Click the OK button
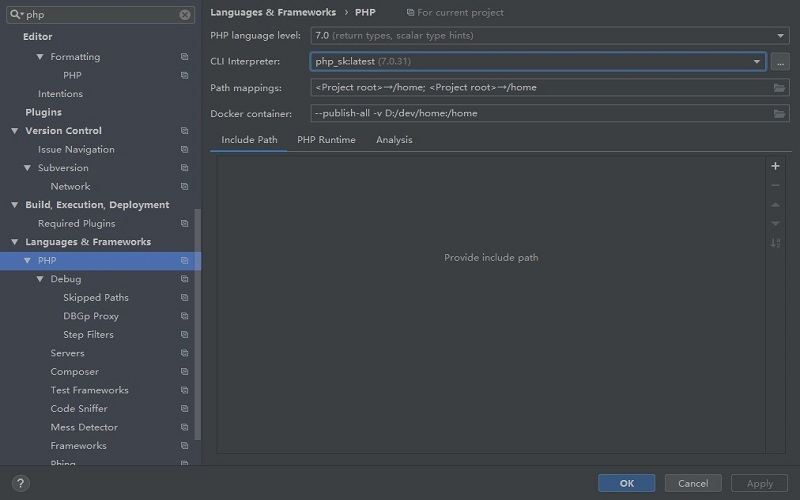The height and width of the screenshot is (500, 800). coord(626,483)
